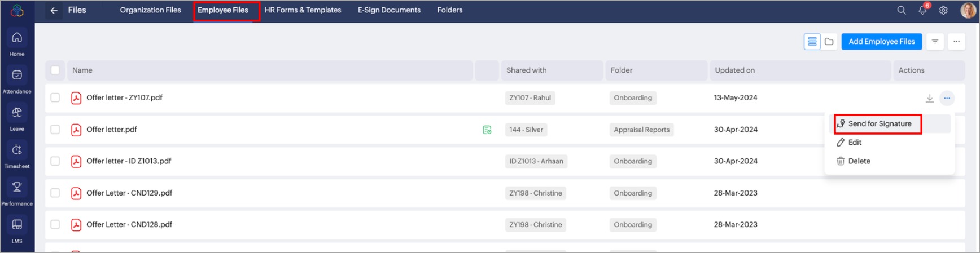Open the filter icon
Viewport: 980px width, 253px height.
coord(935,41)
